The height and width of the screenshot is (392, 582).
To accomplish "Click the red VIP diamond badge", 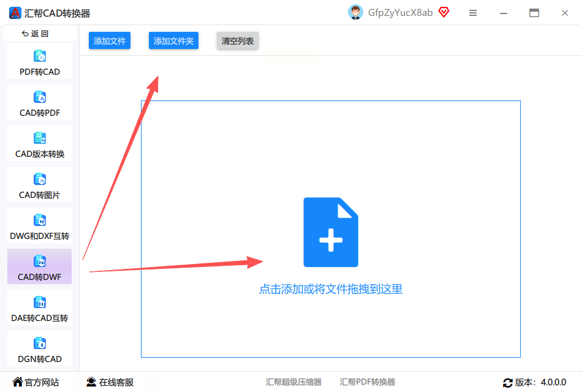I will [x=444, y=12].
